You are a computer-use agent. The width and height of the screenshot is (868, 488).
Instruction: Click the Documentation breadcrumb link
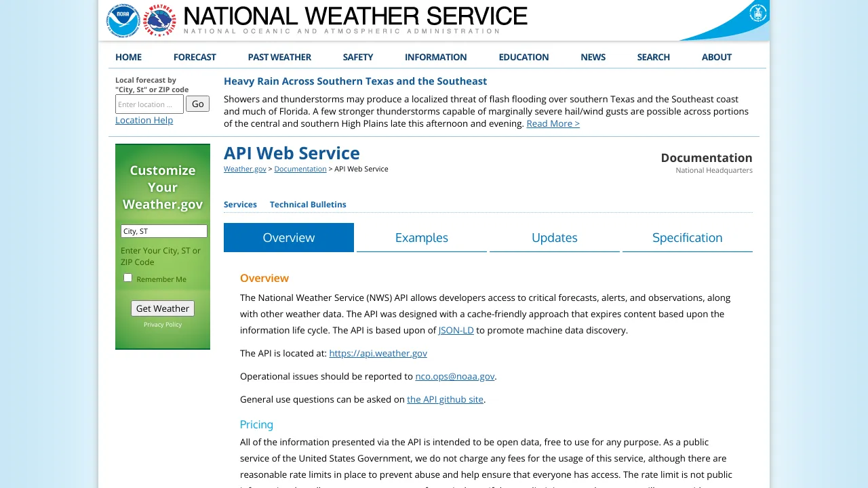pyautogui.click(x=300, y=169)
